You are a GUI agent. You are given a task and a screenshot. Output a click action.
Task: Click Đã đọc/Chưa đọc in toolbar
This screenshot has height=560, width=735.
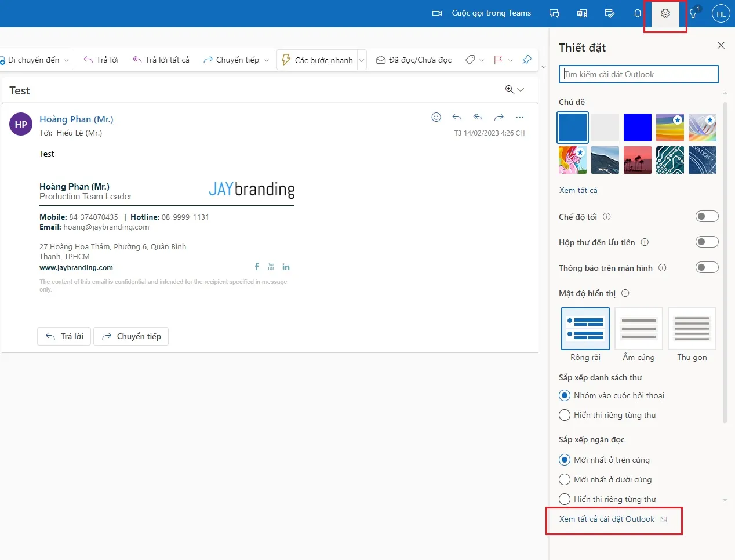click(414, 60)
